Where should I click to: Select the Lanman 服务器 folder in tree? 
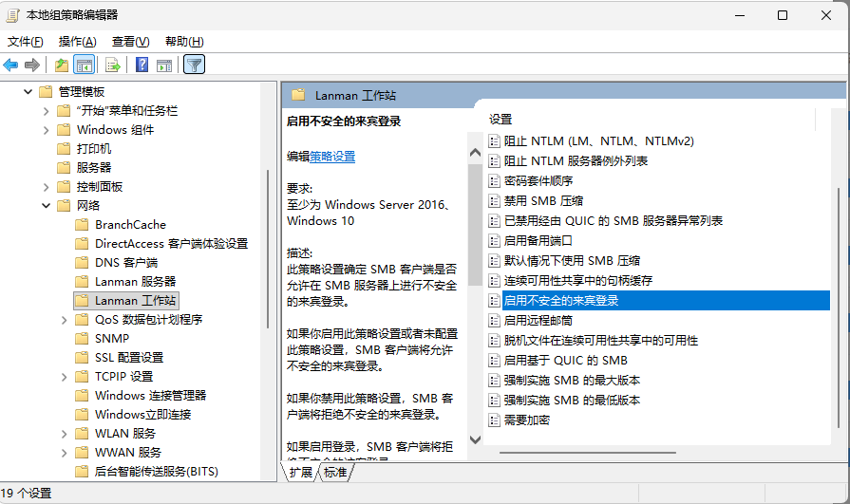pyautogui.click(x=135, y=281)
